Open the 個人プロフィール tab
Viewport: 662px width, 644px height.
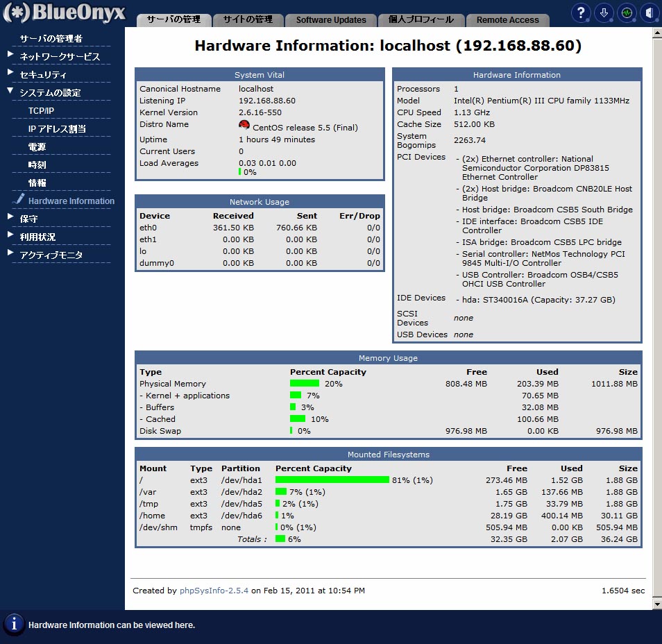click(x=421, y=20)
